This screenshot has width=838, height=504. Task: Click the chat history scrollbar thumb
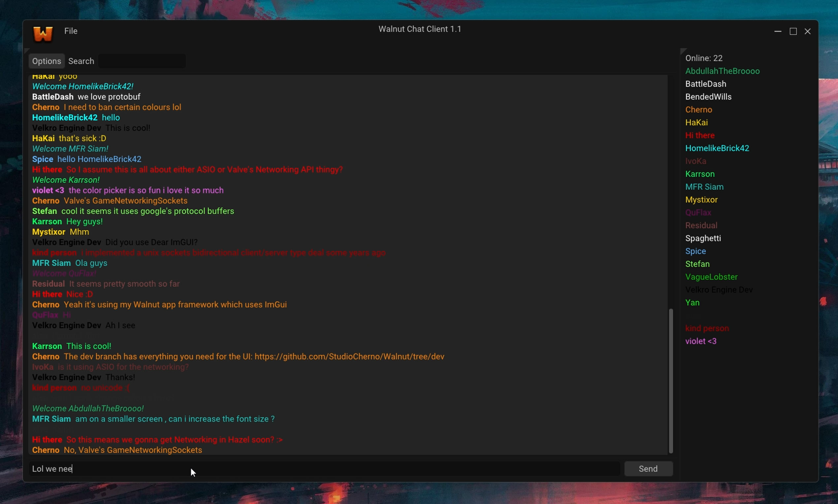click(670, 380)
